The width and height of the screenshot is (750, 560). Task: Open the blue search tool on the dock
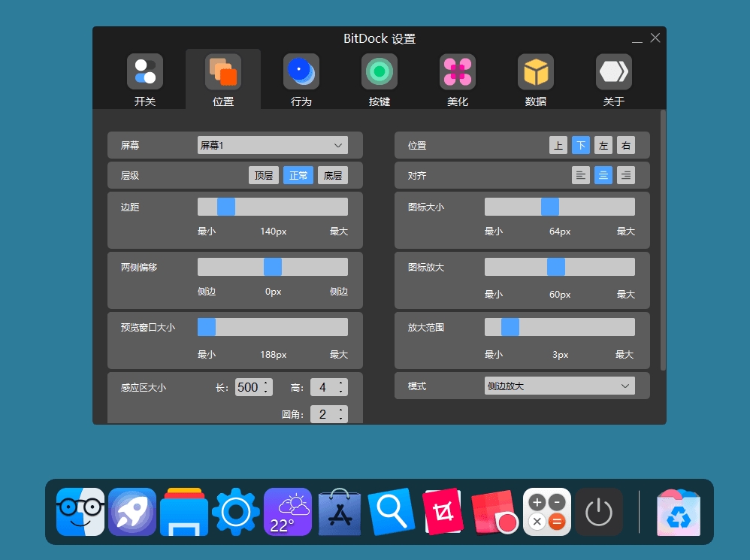click(391, 512)
